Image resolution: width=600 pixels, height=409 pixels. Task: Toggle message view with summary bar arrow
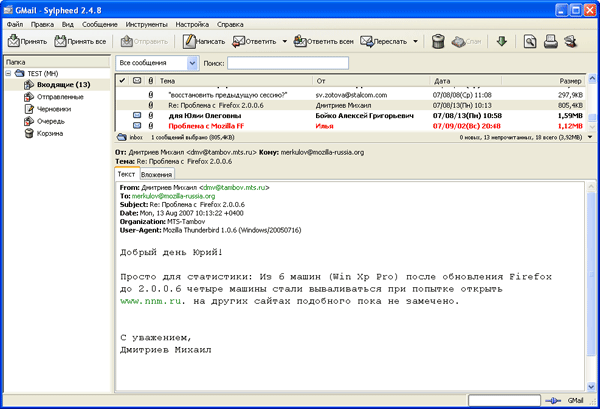click(590, 137)
